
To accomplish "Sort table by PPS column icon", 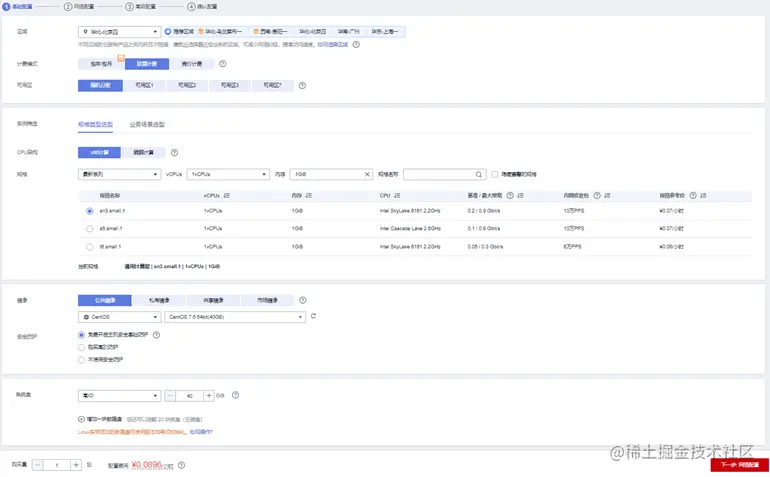I will (607, 196).
